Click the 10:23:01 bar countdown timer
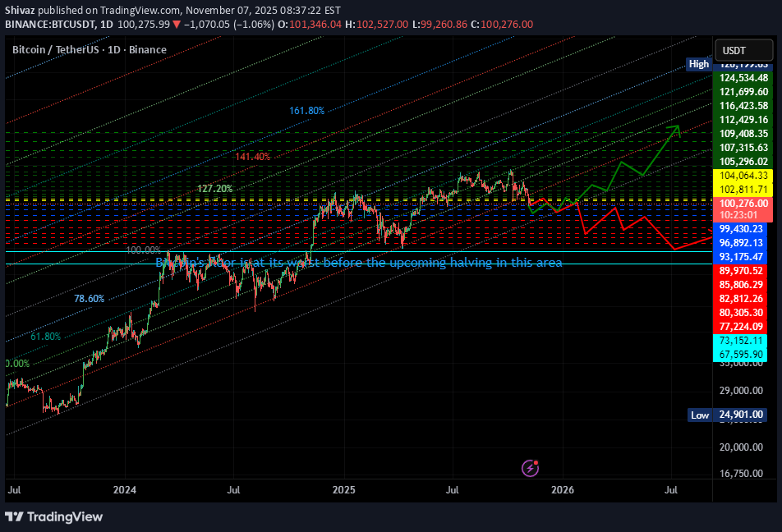Viewport: 782px width, 532px height. point(738,215)
